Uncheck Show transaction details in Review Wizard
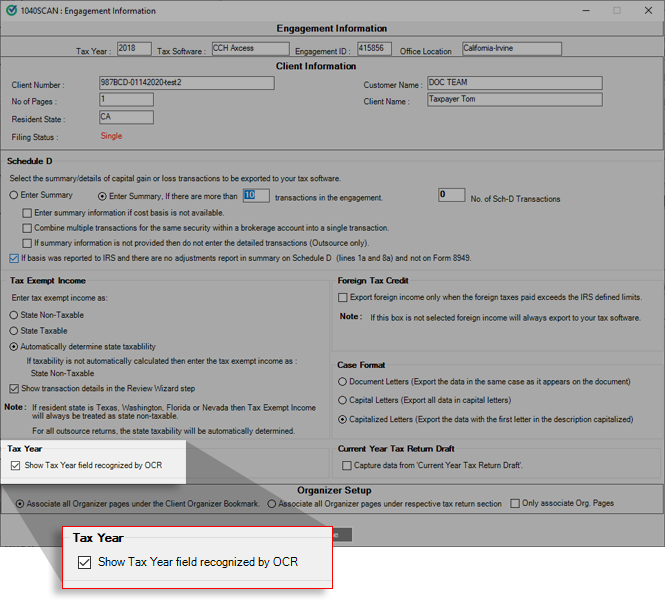The image size is (665, 609). pos(14,389)
